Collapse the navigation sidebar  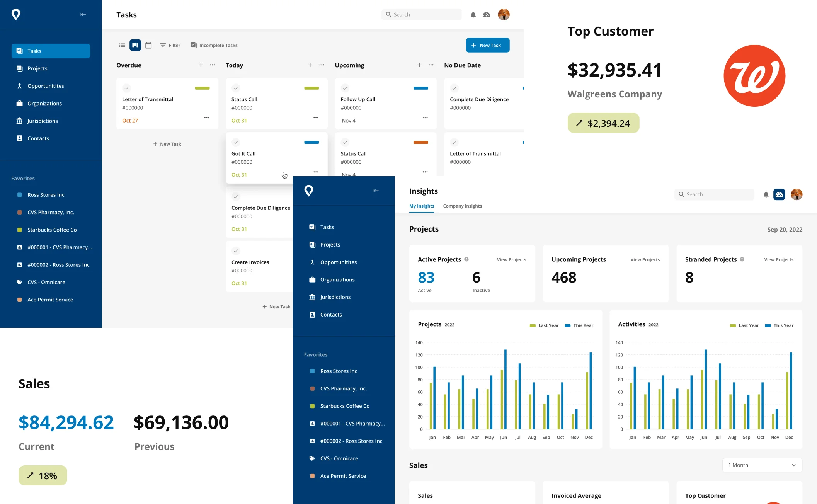pos(83,14)
